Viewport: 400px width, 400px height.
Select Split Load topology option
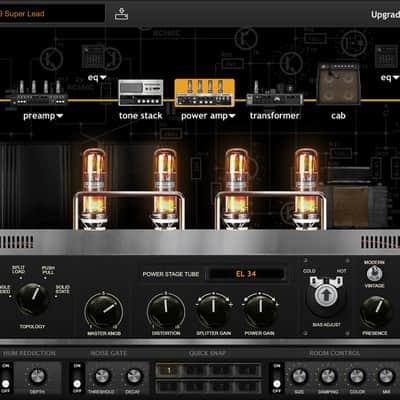click(18, 270)
